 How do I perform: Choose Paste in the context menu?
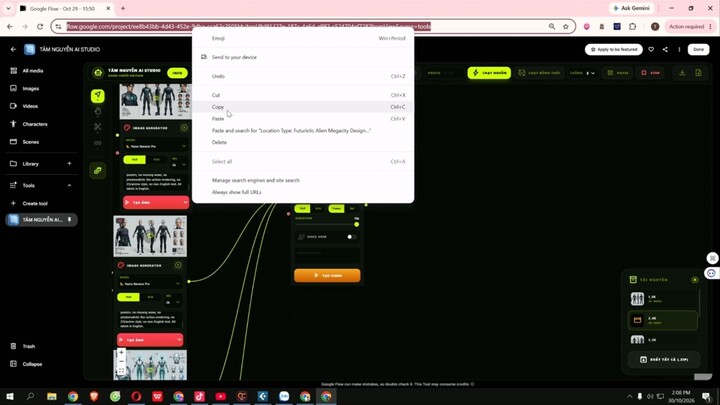tap(303, 118)
